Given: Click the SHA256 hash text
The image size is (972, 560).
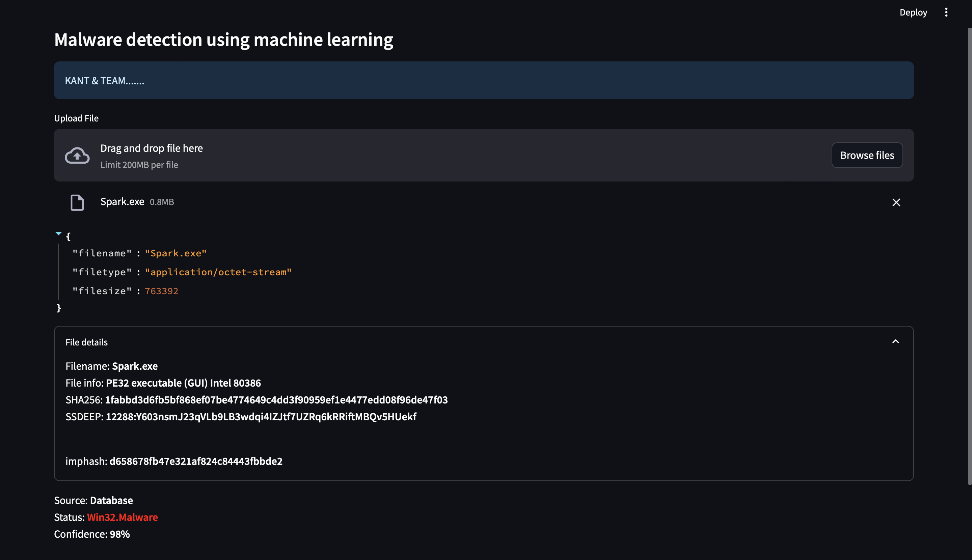Looking at the screenshot, I should point(276,400).
